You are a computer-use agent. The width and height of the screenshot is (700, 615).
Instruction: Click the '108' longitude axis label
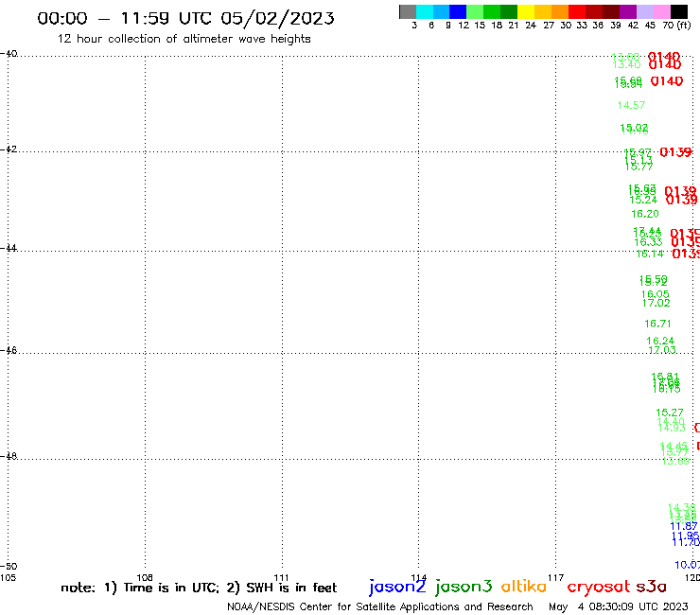click(145, 578)
